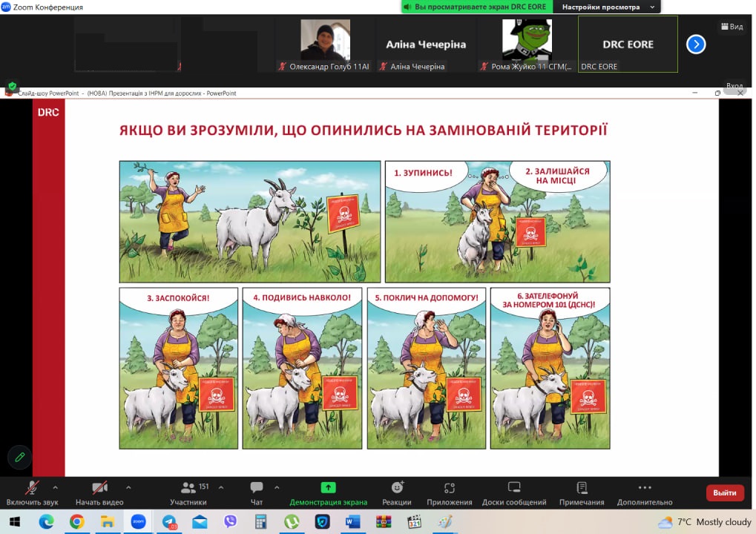Turn on camera with Начать видео

(x=99, y=493)
